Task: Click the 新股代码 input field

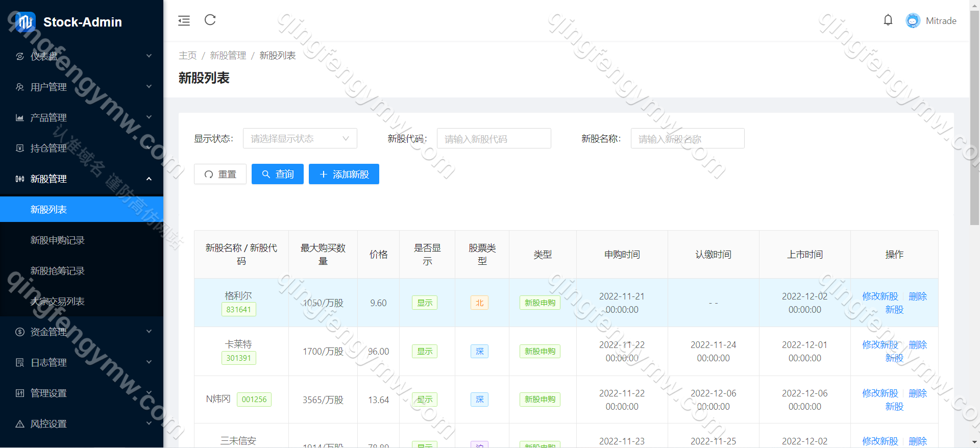Action: coord(494,138)
